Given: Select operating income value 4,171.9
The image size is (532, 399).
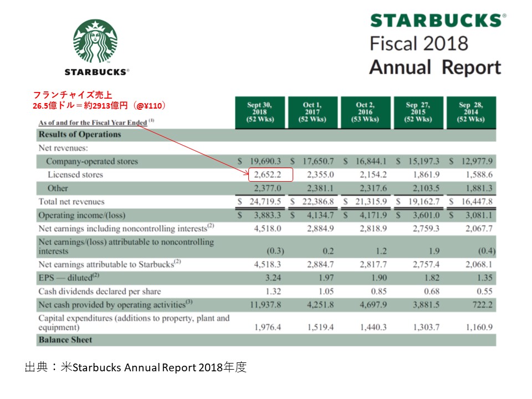Looking at the screenshot, I should point(373,215).
